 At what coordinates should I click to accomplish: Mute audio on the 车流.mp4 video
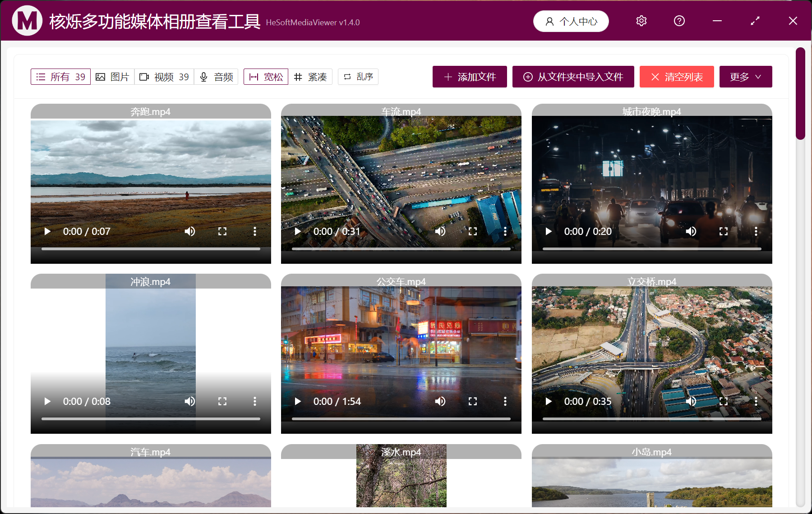[440, 231]
